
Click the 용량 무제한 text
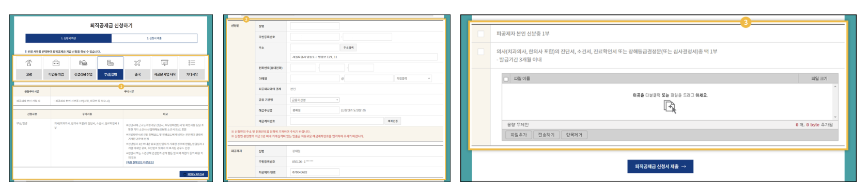pyautogui.click(x=518, y=125)
